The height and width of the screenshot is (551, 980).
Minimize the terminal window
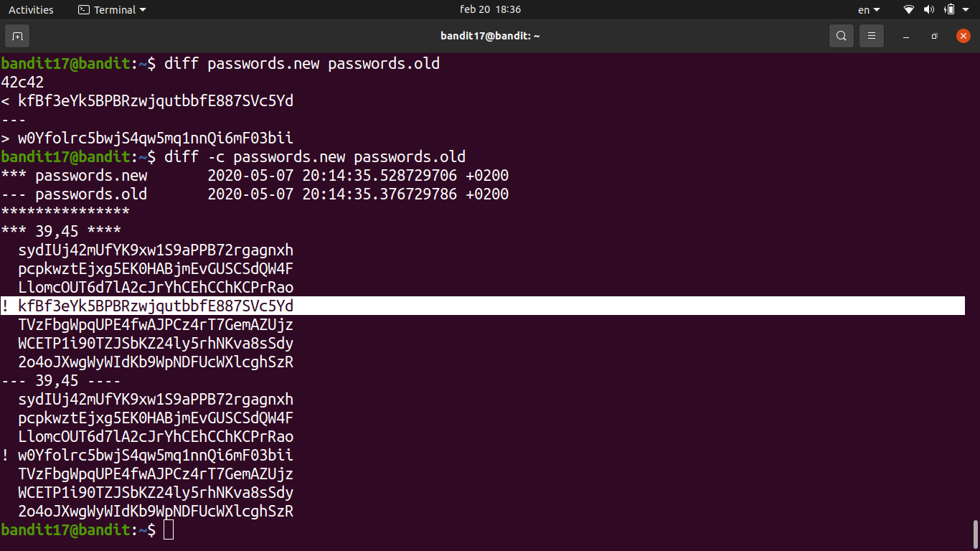pos(907,36)
